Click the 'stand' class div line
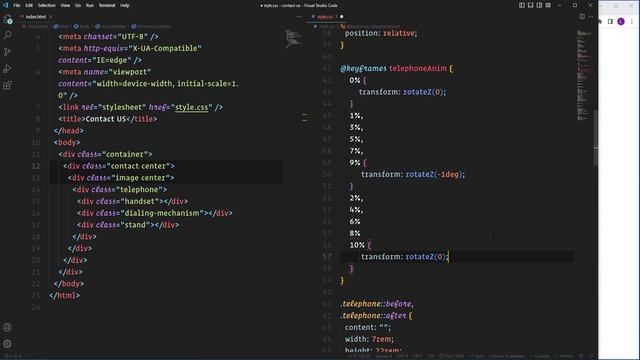The width and height of the screenshot is (640, 360). click(128, 225)
